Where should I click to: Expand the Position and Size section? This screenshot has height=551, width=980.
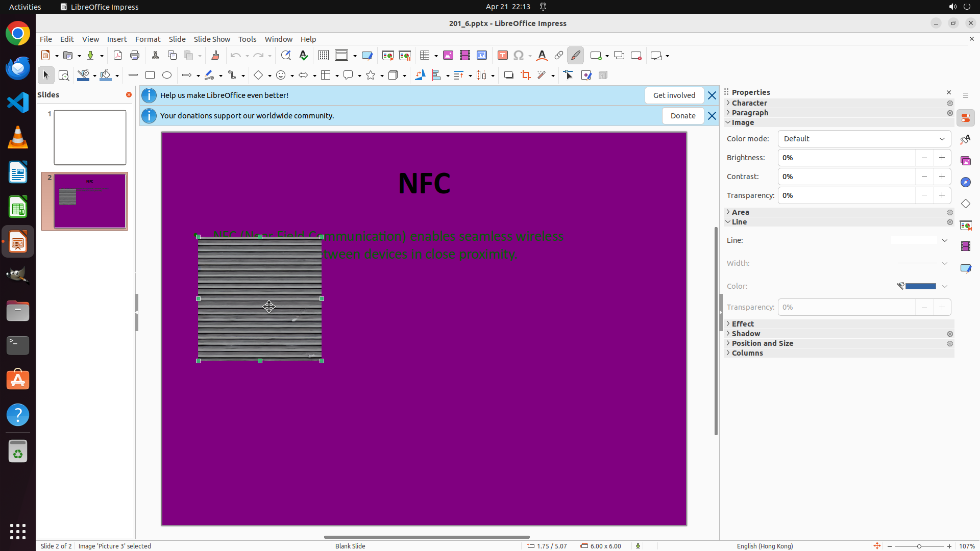[762, 343]
